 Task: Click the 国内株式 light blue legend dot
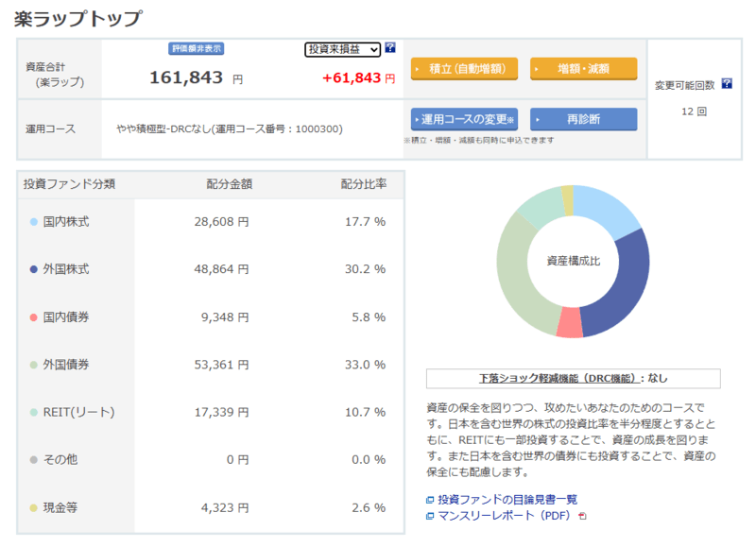pyautogui.click(x=34, y=222)
